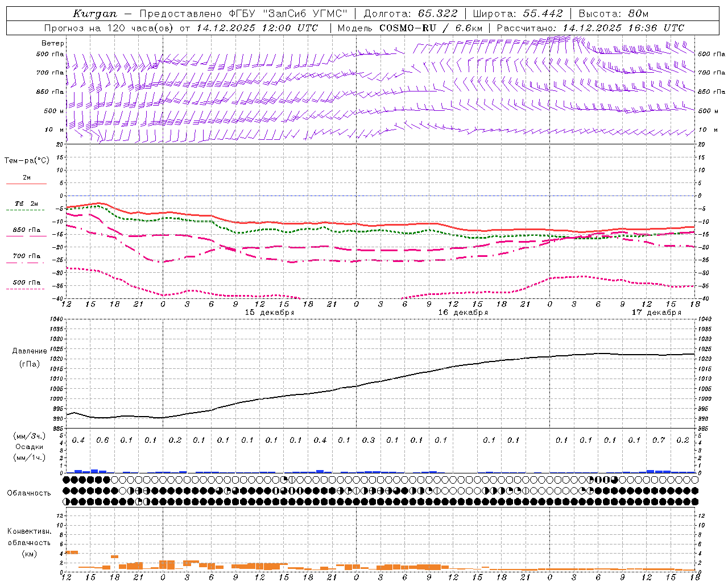Click the "Ветер" wind panel label
The image size is (728, 582).
tap(53, 43)
